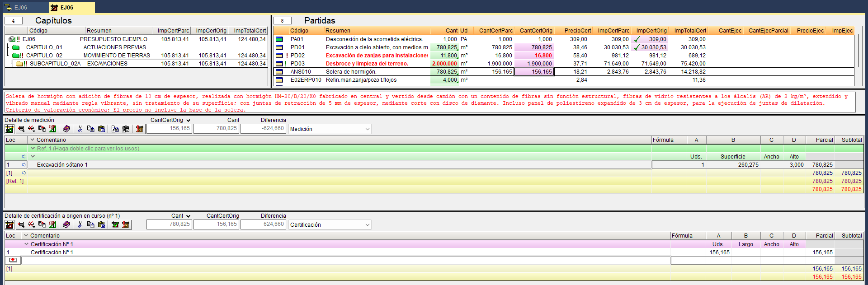Click delete-line icon in the measurement toolbar

click(31, 129)
